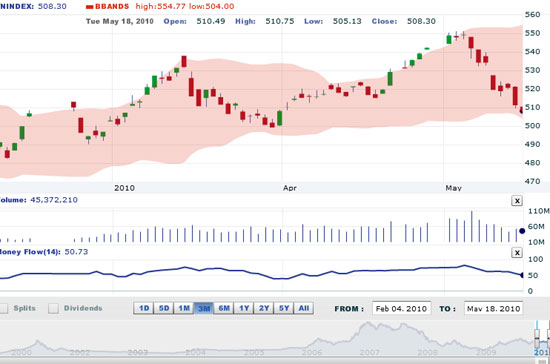Enable the Dividends checkbox
This screenshot has width=550, height=364.
pos(53,308)
